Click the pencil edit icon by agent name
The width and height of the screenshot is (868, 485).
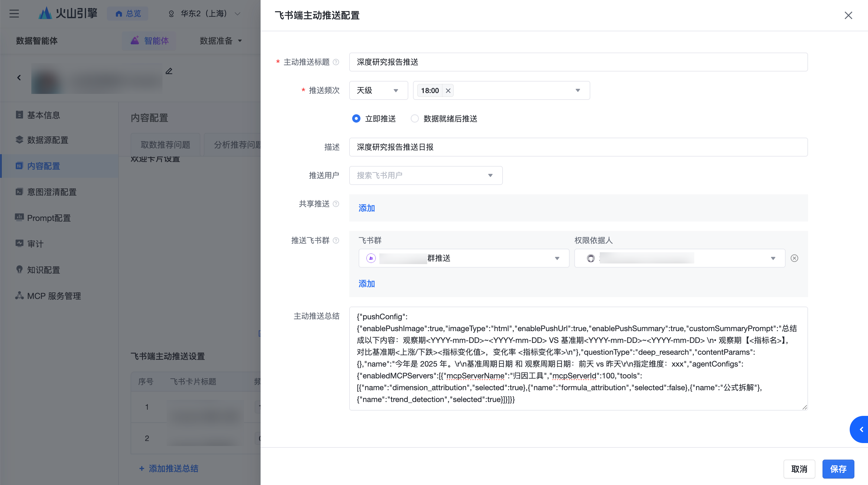point(169,71)
